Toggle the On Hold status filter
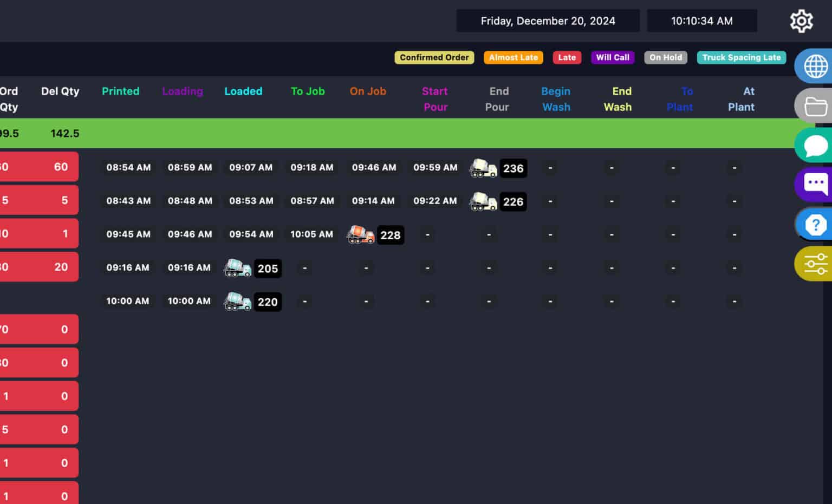This screenshot has width=832, height=504. [665, 57]
